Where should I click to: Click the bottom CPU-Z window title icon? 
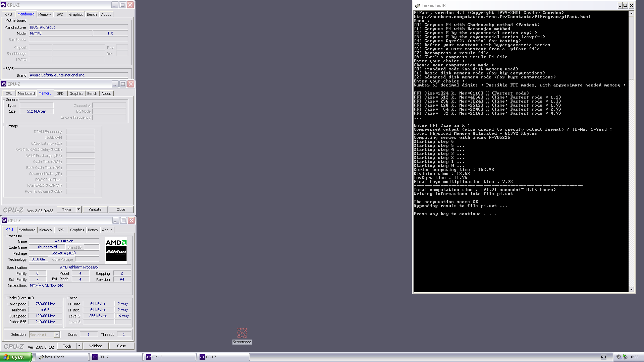click(x=4, y=220)
